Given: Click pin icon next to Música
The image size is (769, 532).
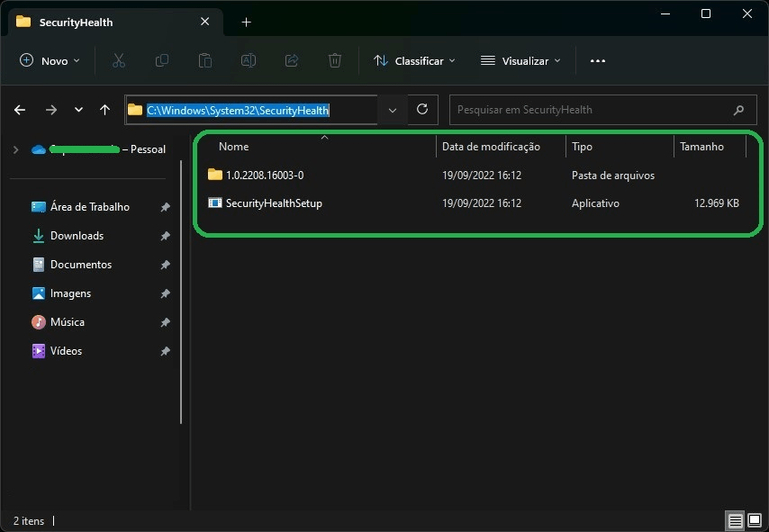Looking at the screenshot, I should pos(166,322).
